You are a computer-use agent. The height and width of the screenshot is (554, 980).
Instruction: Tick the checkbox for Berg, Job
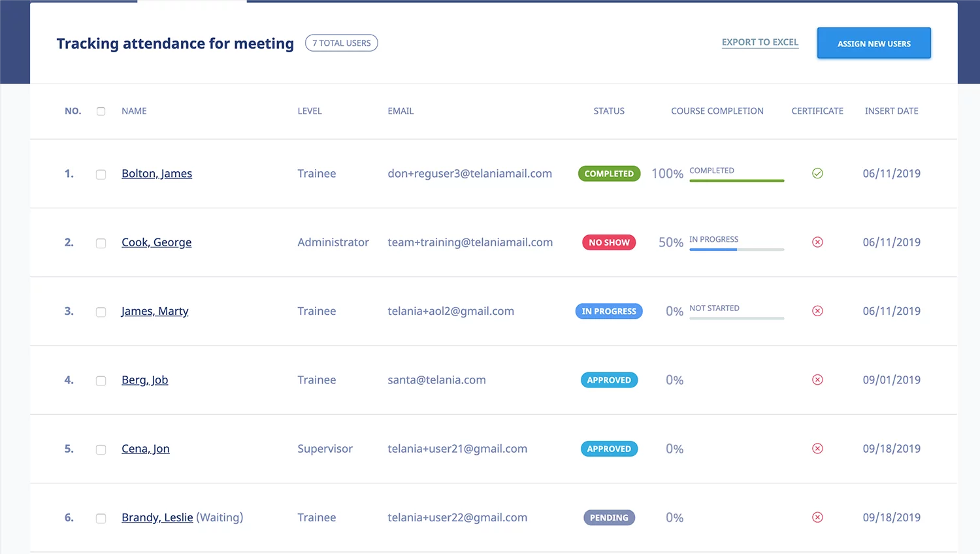101,381
